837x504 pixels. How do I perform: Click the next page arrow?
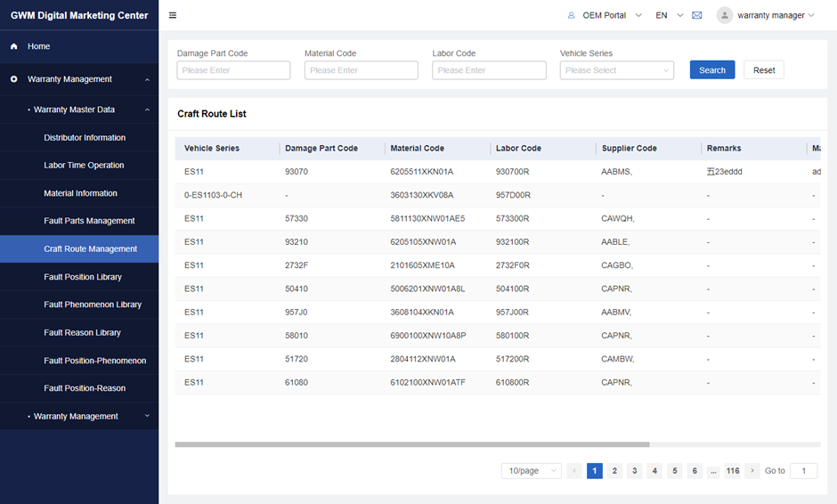click(x=752, y=470)
